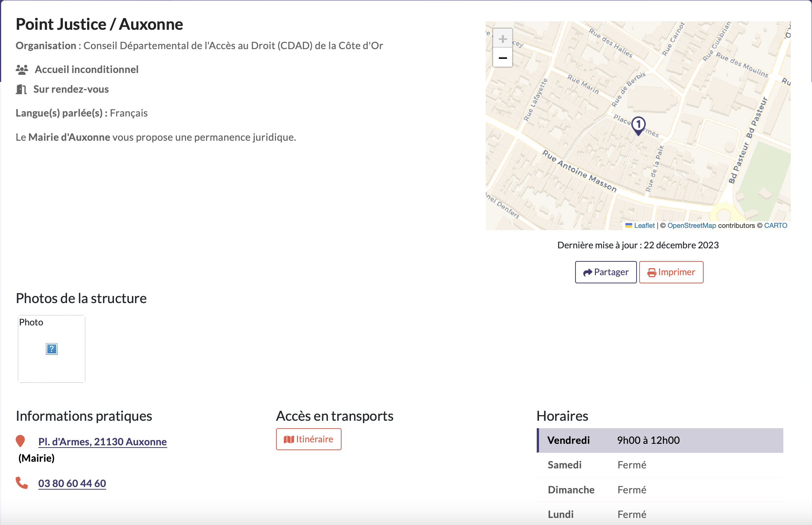Open the OpenStreetMap attribution link
This screenshot has height=525, width=812.
coord(691,226)
